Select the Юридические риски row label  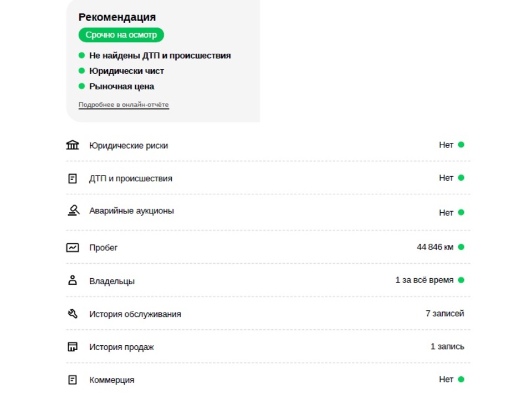pyautogui.click(x=128, y=146)
